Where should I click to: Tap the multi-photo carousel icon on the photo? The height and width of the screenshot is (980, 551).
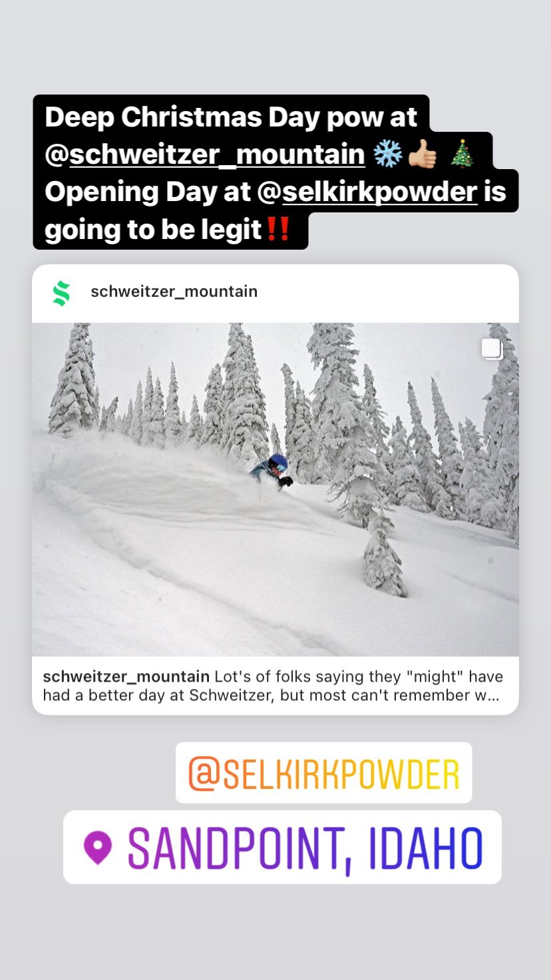tap(492, 350)
